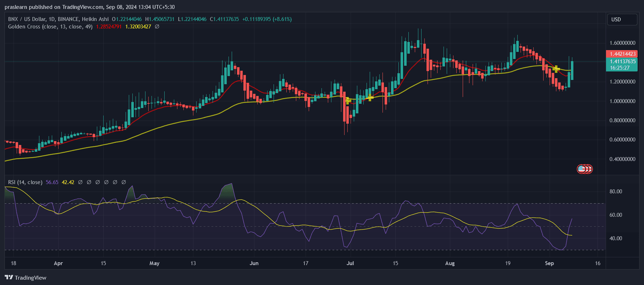Click the Apr label on time axis
The width and height of the screenshot is (644, 285).
58,263
